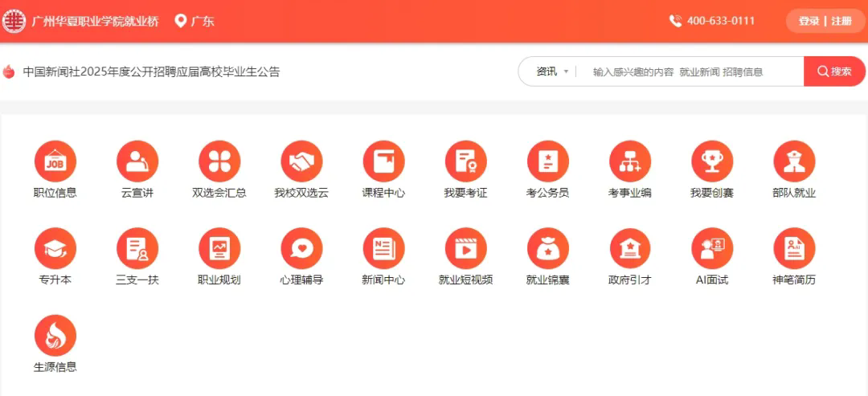Image resolution: width=868 pixels, height=396 pixels.
Task: Open the 心理辅导 heart bubble icon
Action: 301,248
